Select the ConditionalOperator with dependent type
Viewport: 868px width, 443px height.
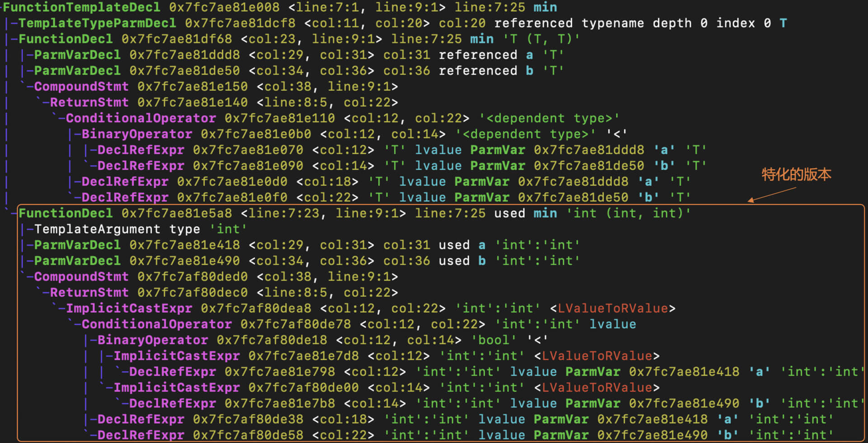[x=141, y=118]
